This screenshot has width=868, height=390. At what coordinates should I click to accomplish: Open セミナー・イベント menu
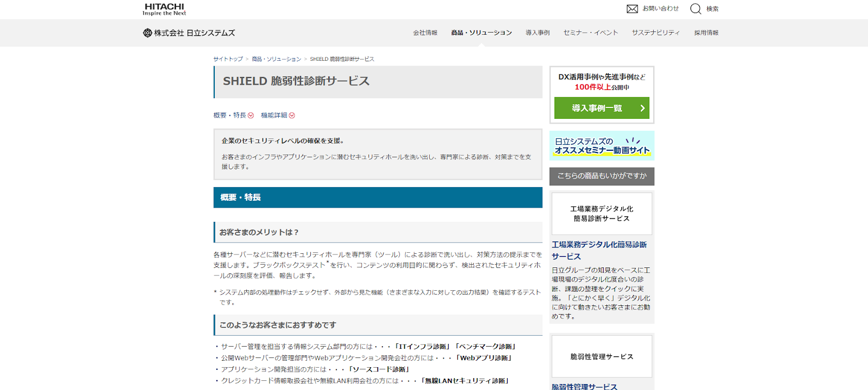click(591, 33)
